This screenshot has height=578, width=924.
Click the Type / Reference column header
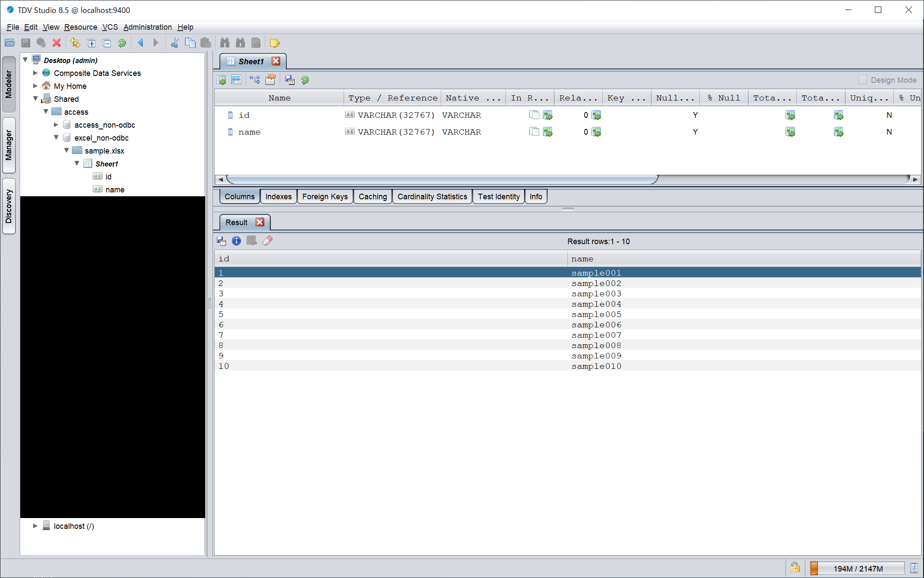[392, 98]
